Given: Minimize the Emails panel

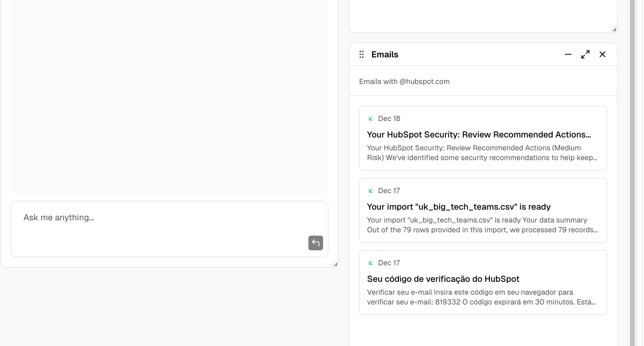Looking at the screenshot, I should pos(568,54).
